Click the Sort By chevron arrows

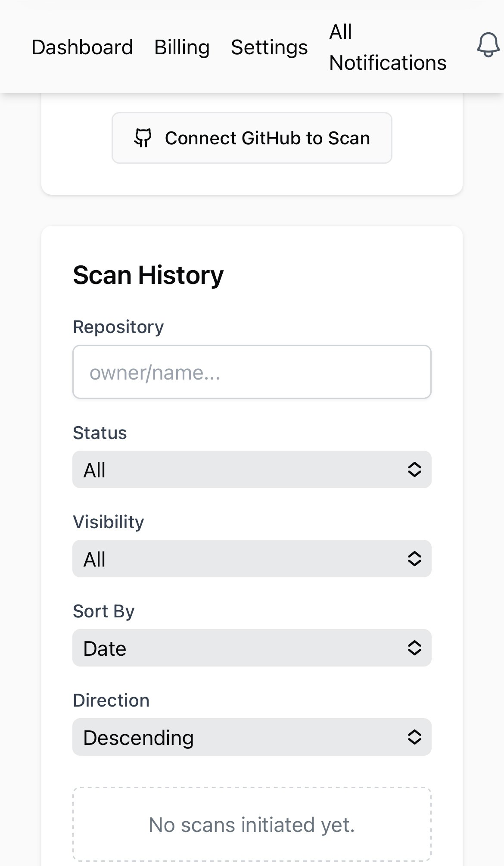coord(414,648)
